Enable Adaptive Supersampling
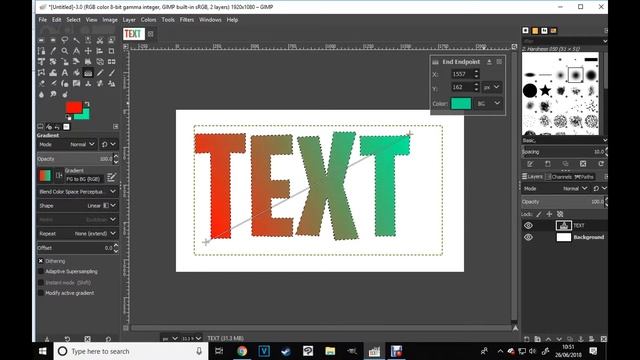Viewport: 640px width, 360px height. tap(41, 271)
